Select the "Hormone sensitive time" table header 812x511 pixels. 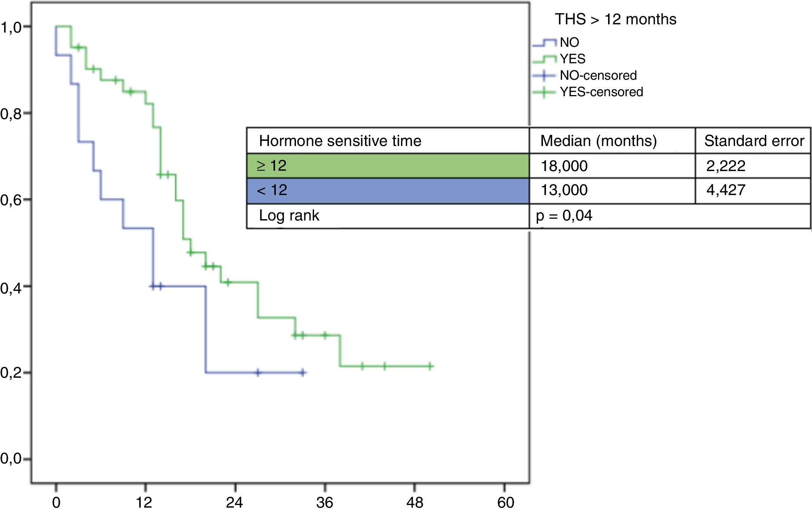click(340, 141)
